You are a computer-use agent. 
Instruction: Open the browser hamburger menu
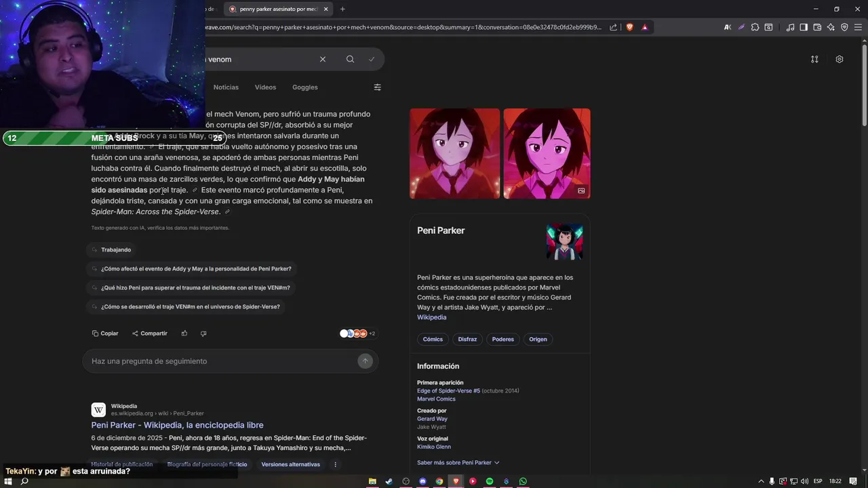pos(858,27)
